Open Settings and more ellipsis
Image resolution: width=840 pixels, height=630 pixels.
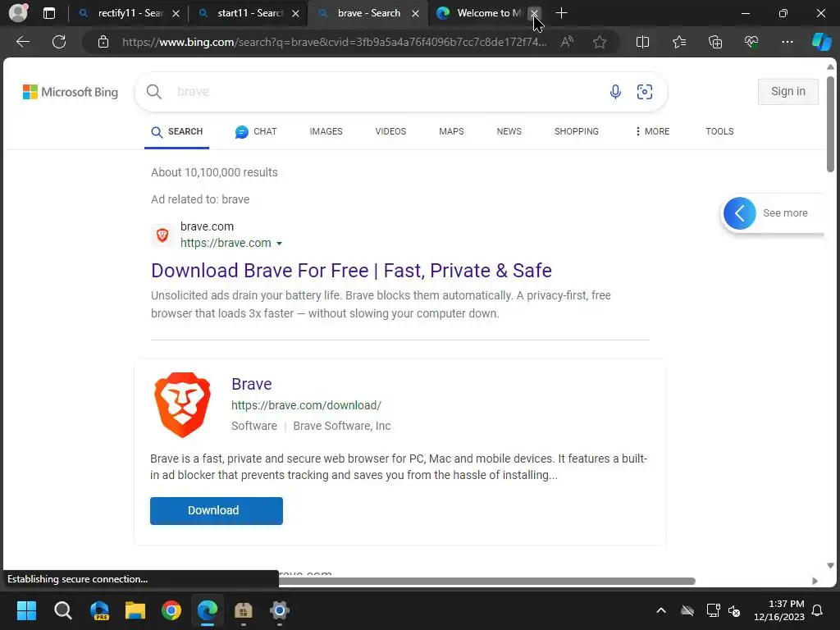pyautogui.click(x=787, y=42)
